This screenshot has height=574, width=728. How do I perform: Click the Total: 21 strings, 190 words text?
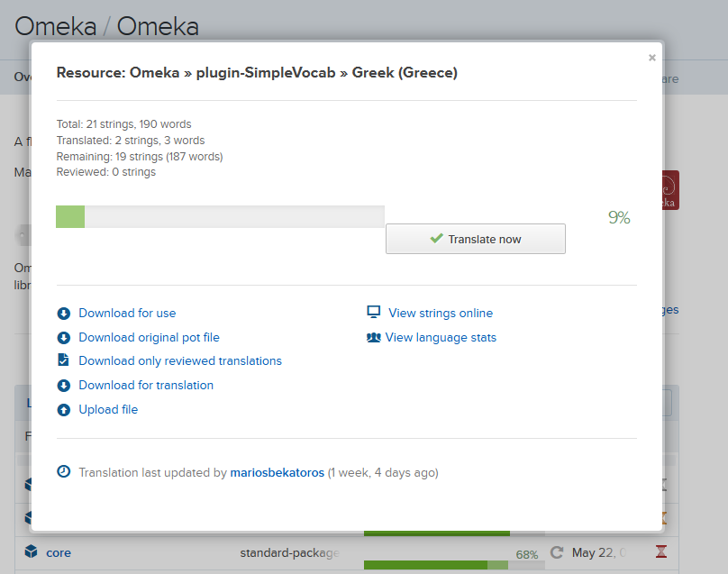pos(124,124)
